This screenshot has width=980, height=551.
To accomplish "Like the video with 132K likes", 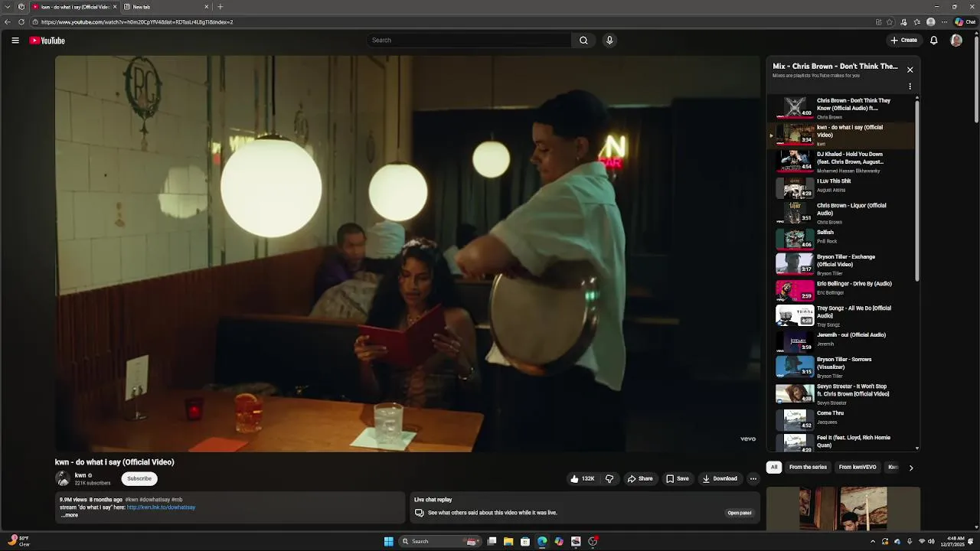I will (582, 479).
